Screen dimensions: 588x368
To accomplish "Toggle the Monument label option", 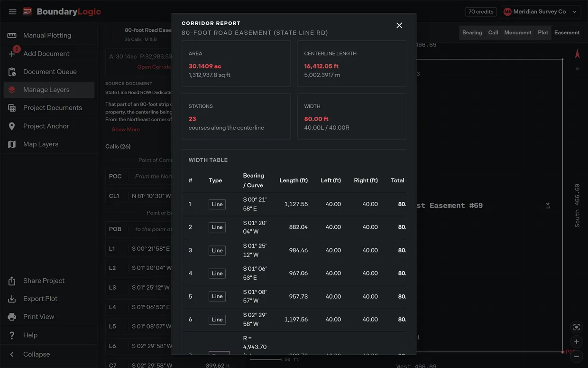I will pos(518,33).
